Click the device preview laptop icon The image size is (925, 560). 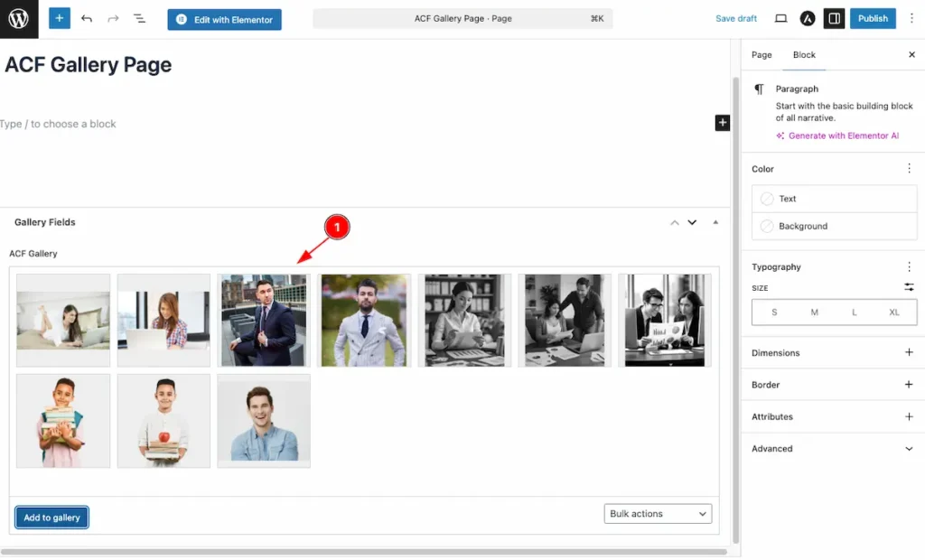click(x=781, y=19)
